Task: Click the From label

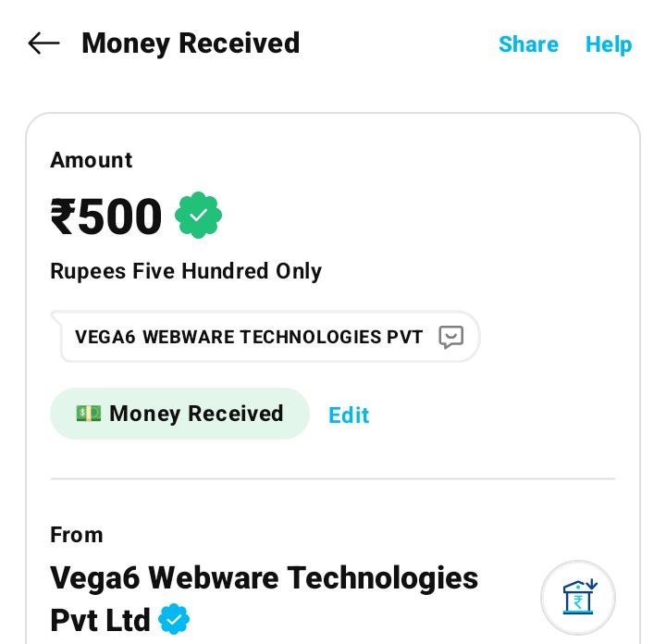Action: [76, 535]
